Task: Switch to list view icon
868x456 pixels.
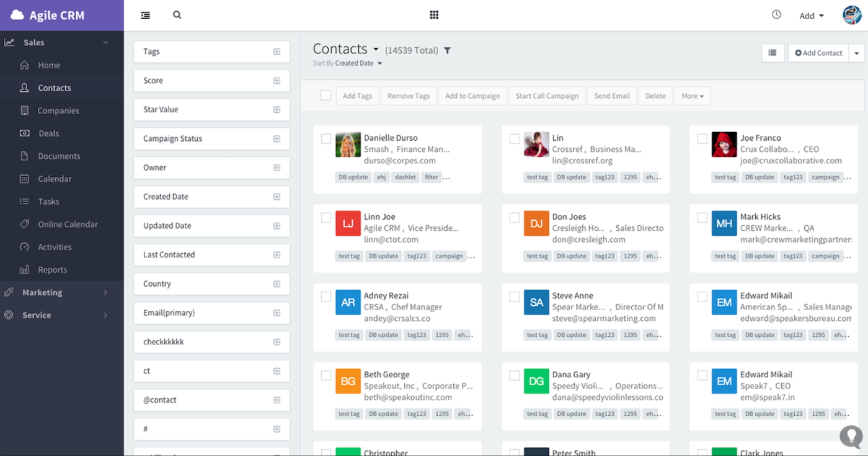Action: [x=773, y=53]
